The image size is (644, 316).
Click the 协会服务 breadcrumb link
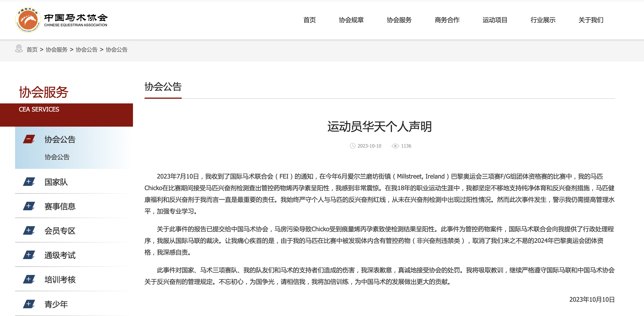56,50
